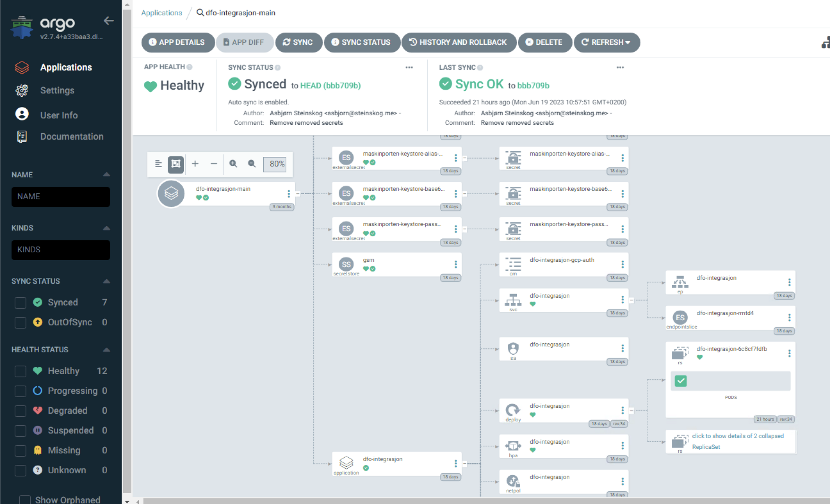Click the fit-to-screen icon in graph toolbar

click(175, 164)
